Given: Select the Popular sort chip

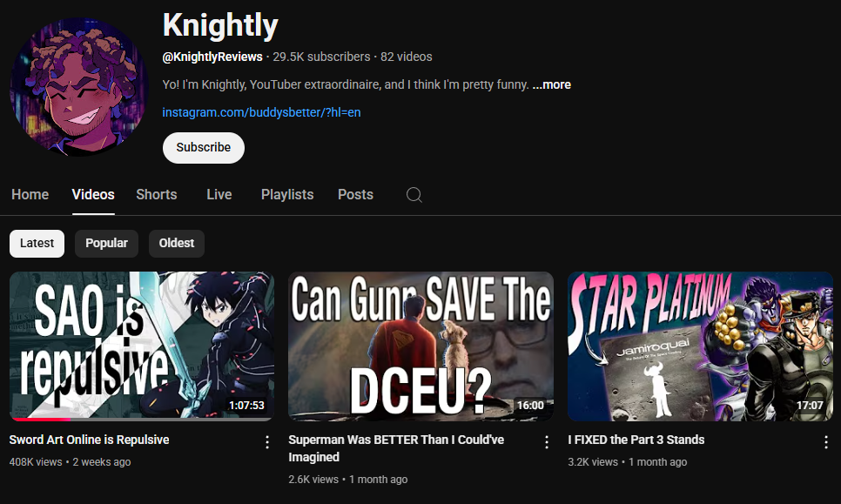Looking at the screenshot, I should click(106, 244).
